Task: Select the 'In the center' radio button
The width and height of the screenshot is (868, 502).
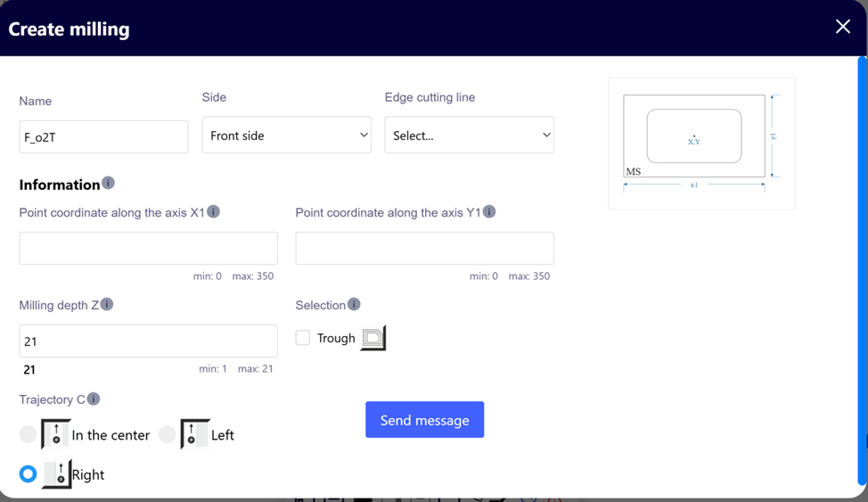Action: click(x=29, y=434)
